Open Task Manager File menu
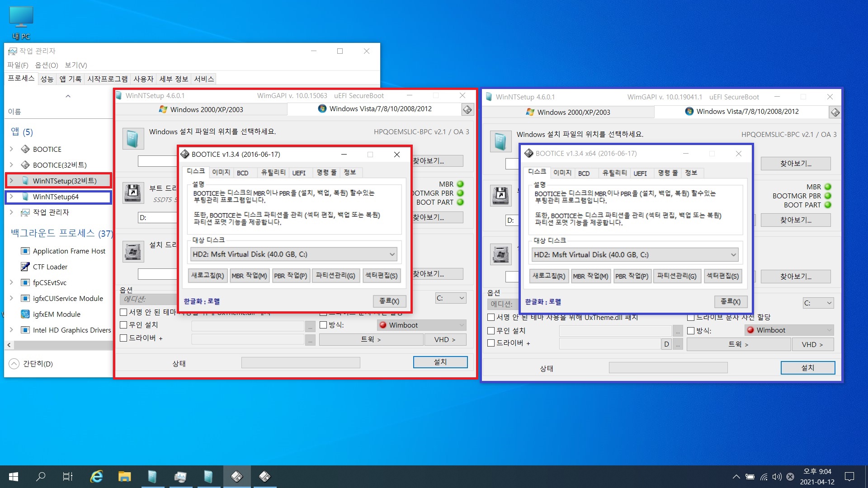 18,65
